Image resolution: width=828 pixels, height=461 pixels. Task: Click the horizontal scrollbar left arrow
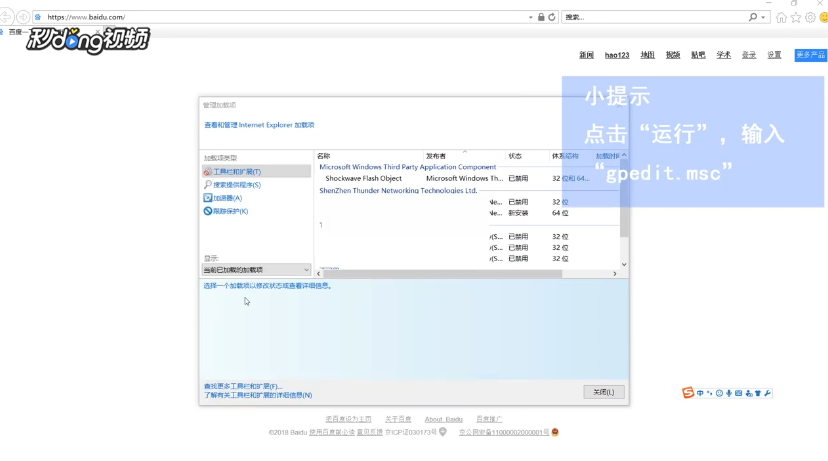pos(318,274)
